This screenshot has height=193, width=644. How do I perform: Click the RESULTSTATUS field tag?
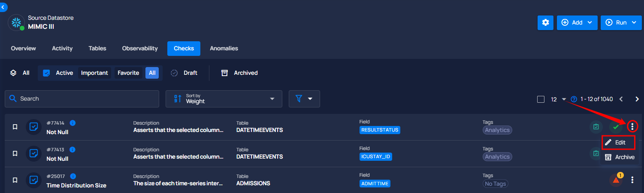point(380,130)
